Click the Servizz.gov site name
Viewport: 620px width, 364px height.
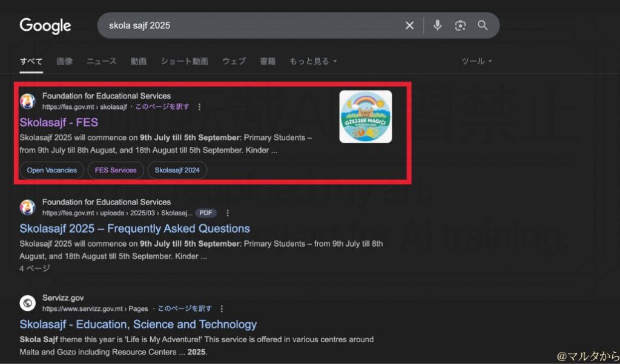click(63, 298)
